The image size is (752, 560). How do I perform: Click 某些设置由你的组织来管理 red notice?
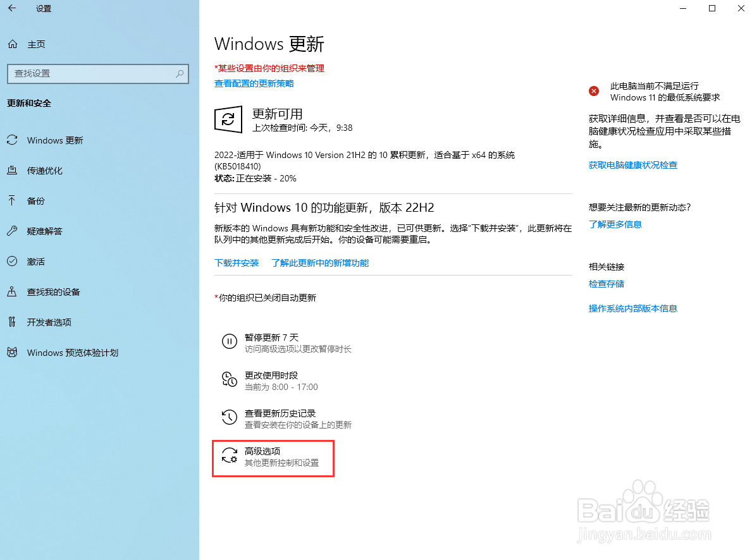coord(269,68)
